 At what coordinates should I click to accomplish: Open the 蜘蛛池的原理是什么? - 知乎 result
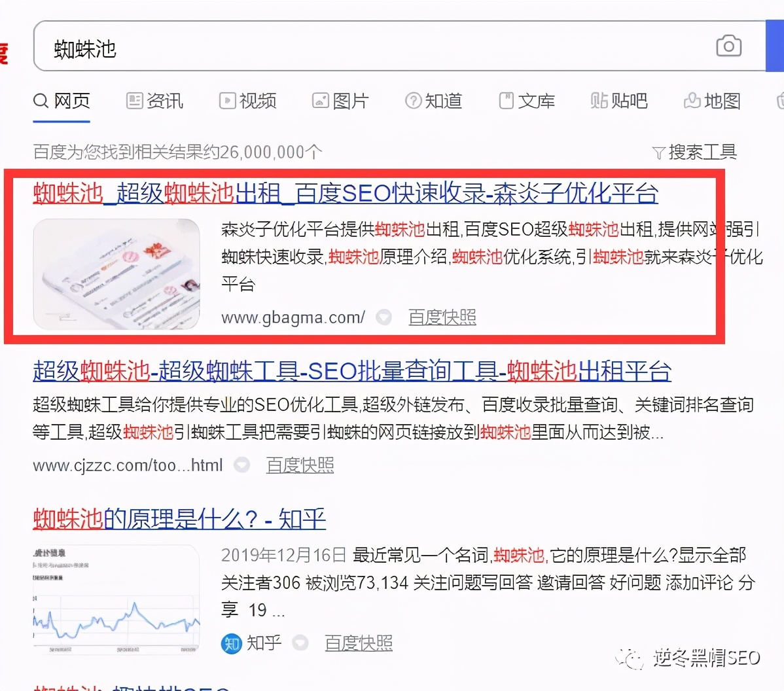[179, 519]
